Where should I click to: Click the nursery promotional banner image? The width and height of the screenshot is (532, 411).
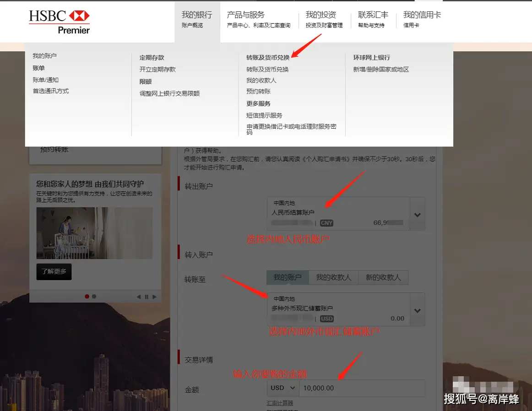[x=94, y=233]
